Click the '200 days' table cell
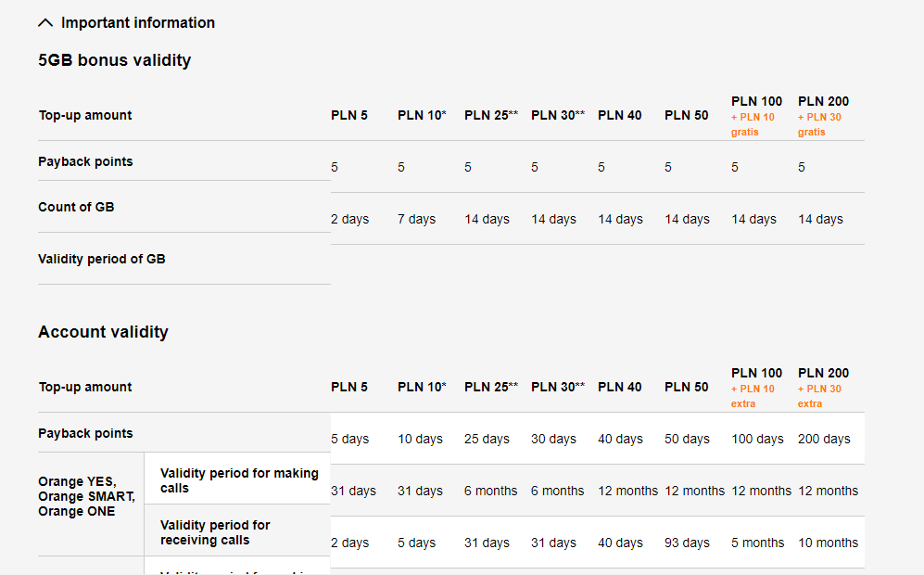 824,439
